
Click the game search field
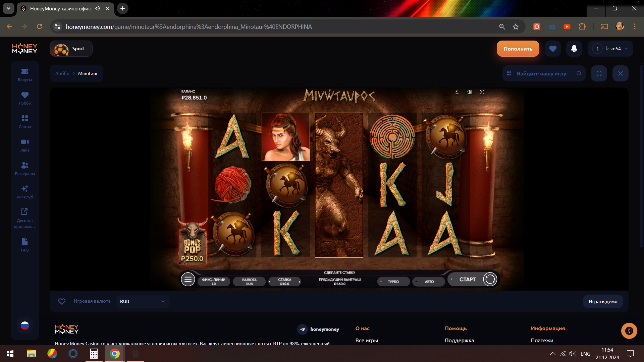coord(544,73)
